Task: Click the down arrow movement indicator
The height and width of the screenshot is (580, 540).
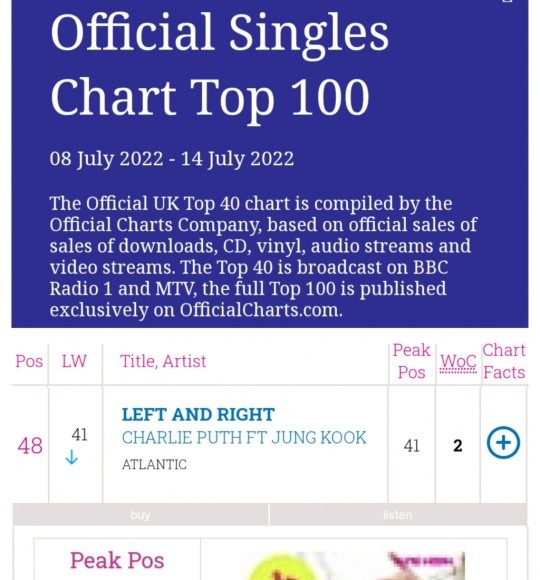Action: [71, 458]
